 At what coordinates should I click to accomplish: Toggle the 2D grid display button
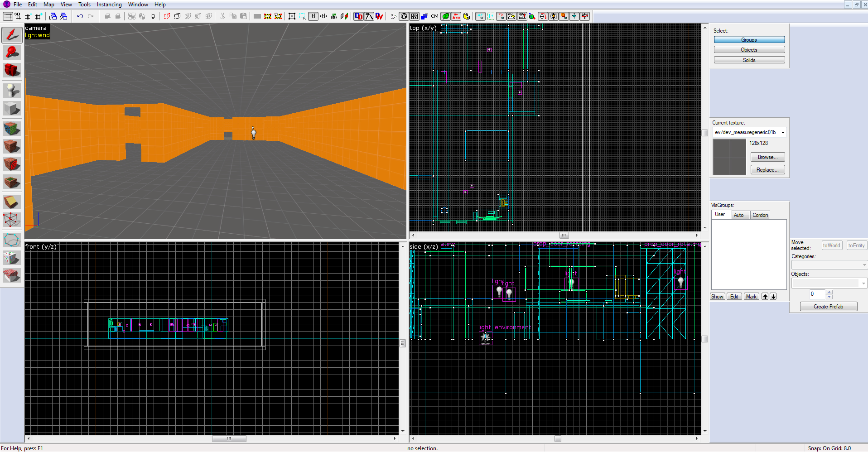[8, 16]
